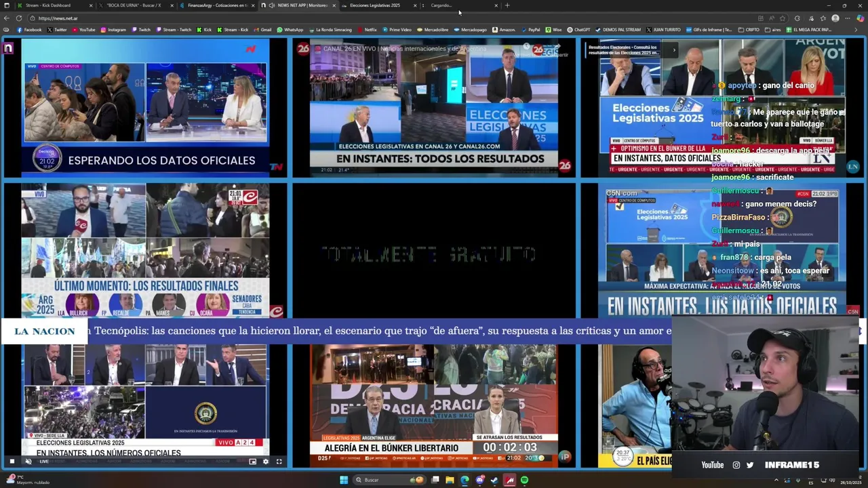Open Gmail bookmark
The image size is (868, 488).
[262, 30]
